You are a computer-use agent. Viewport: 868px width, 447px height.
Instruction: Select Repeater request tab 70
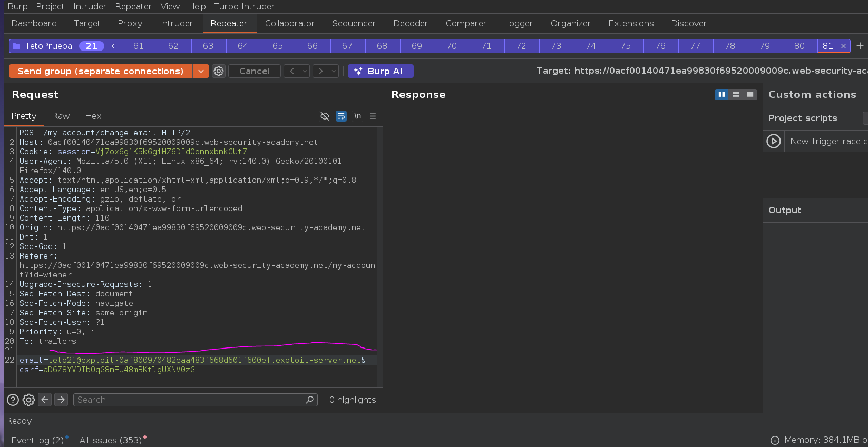[x=452, y=46]
